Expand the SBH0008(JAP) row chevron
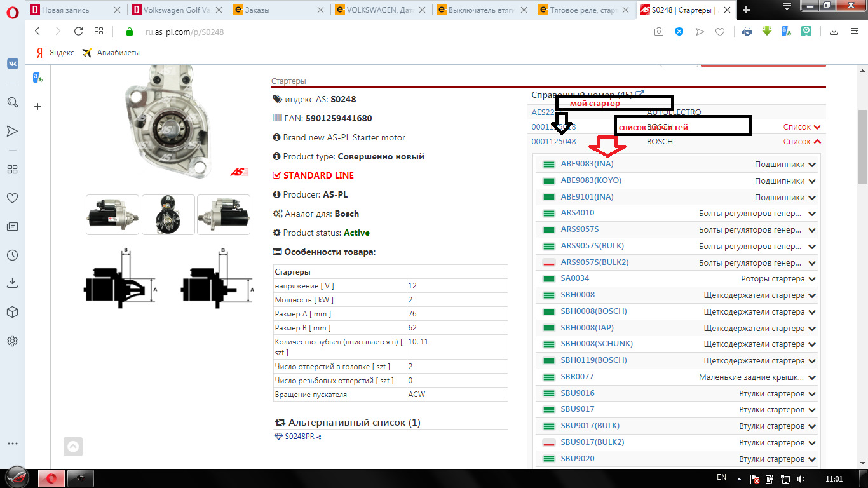Image resolution: width=868 pixels, height=488 pixels. [x=812, y=329]
